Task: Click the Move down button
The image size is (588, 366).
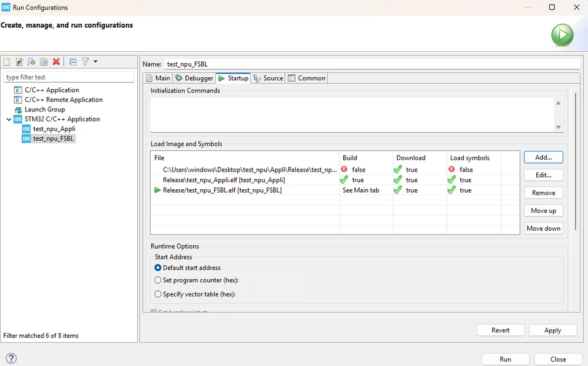Action: [543, 228]
